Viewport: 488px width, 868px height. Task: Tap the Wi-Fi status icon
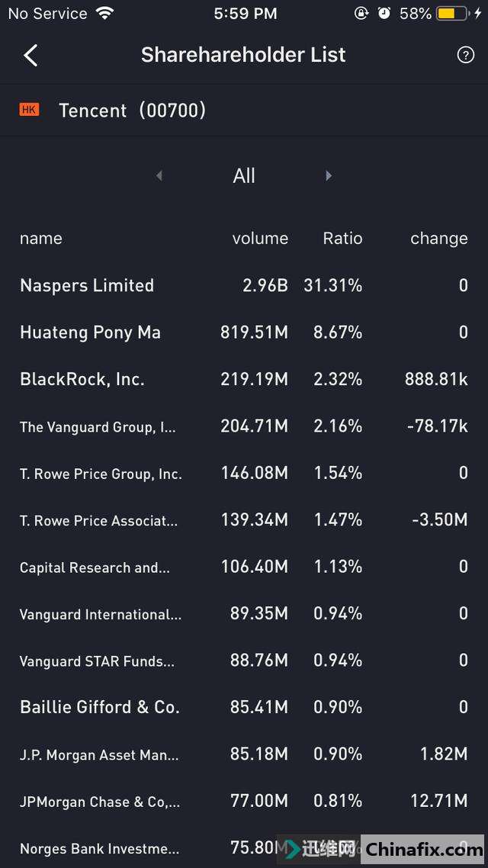104,14
